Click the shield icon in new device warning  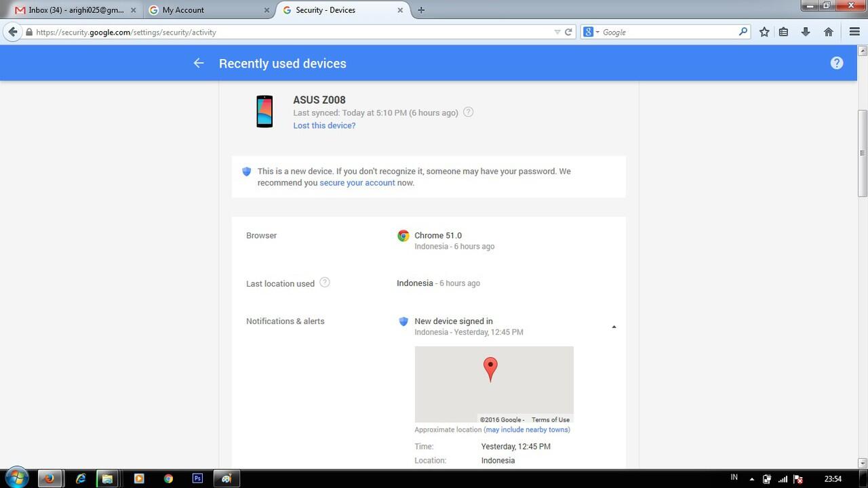[247, 171]
